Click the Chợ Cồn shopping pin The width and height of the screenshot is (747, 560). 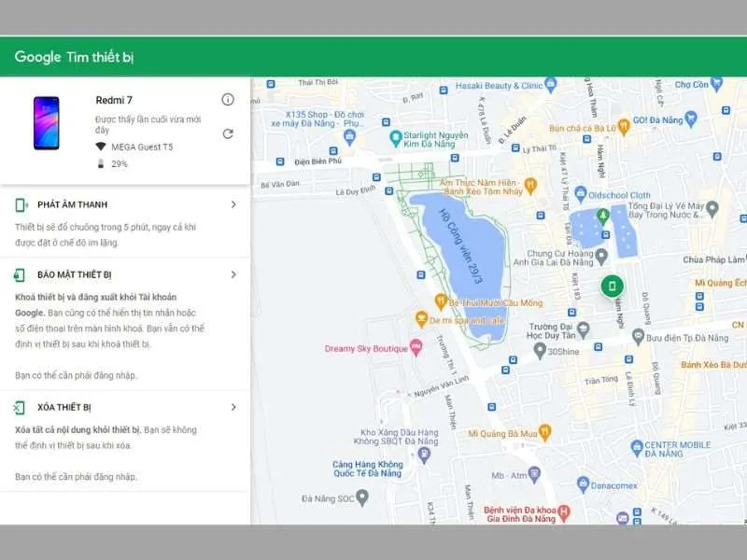click(716, 84)
